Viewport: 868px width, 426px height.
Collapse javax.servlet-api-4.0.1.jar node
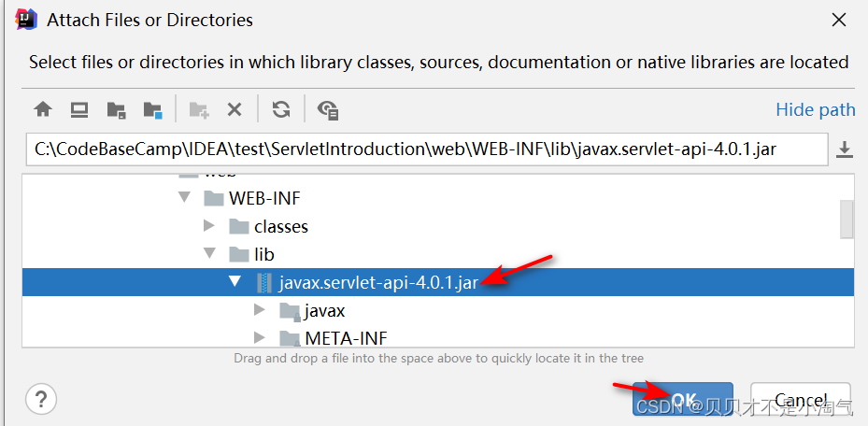click(x=235, y=282)
